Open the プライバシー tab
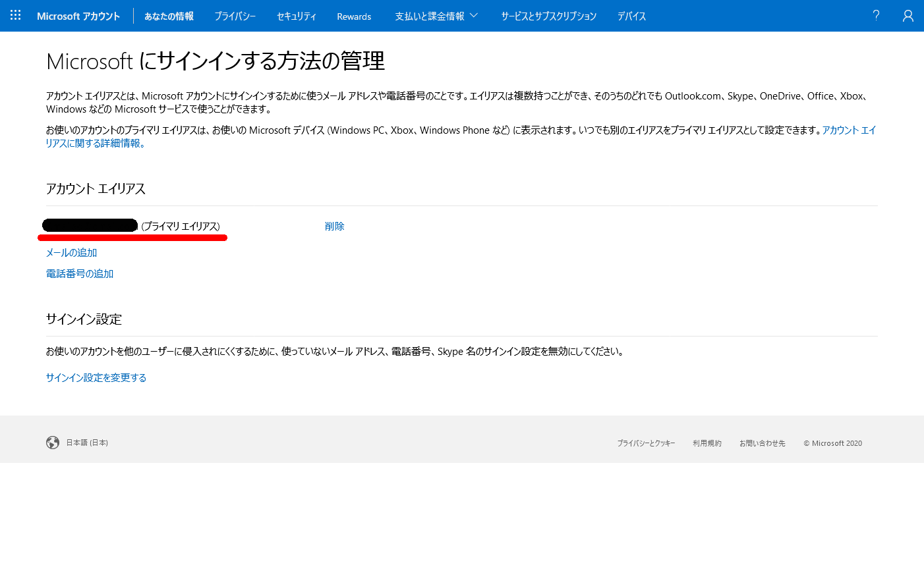 pos(235,16)
